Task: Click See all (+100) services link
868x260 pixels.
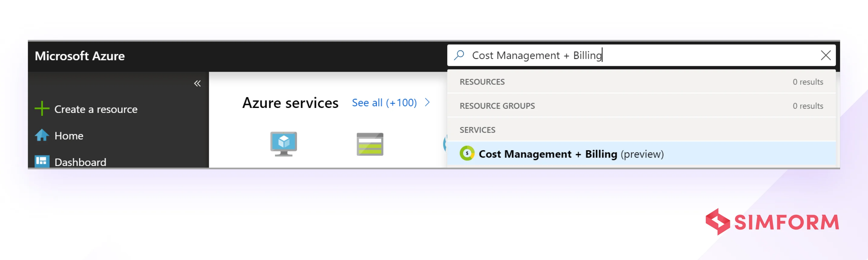Action: tap(384, 103)
